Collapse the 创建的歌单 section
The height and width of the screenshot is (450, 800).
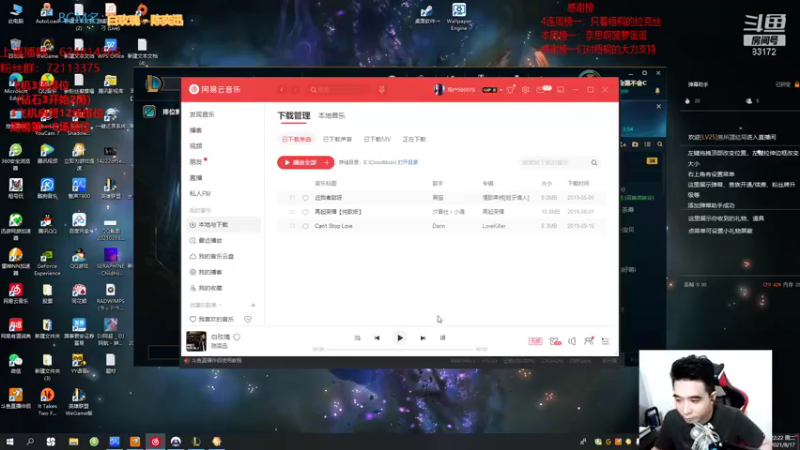point(206,305)
